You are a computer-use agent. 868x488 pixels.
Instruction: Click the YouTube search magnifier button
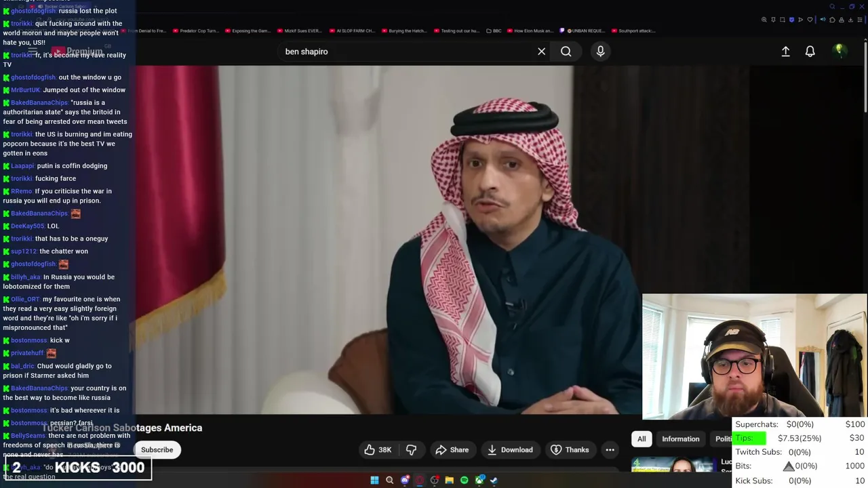coord(566,52)
